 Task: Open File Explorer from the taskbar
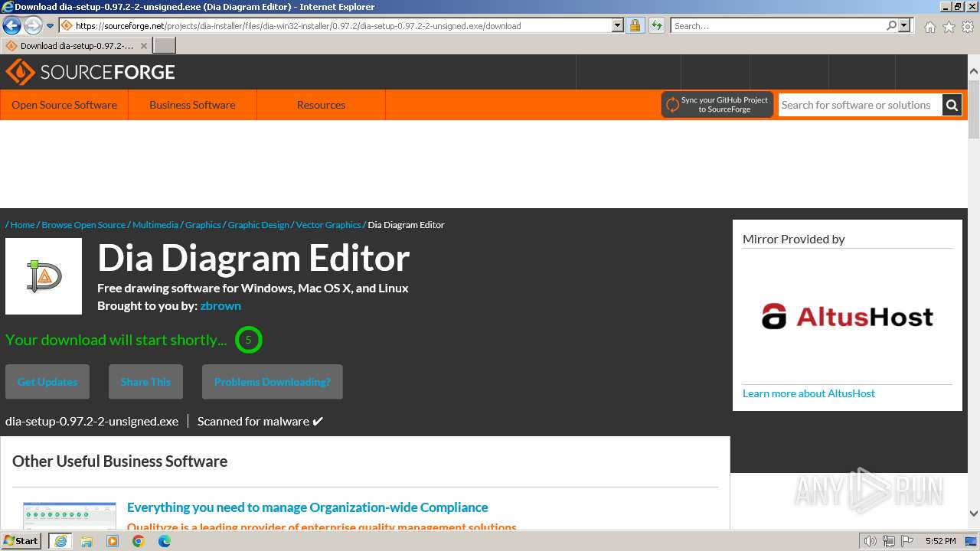(x=87, y=541)
